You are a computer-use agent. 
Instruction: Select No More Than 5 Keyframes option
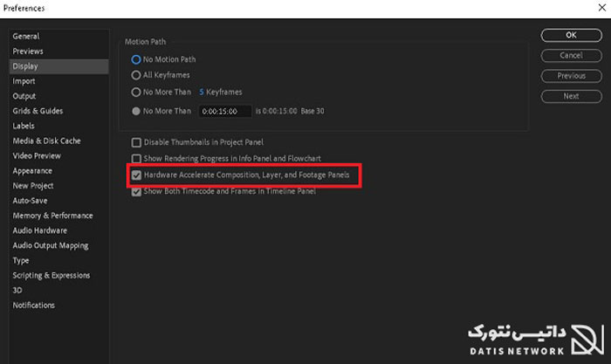(x=135, y=92)
